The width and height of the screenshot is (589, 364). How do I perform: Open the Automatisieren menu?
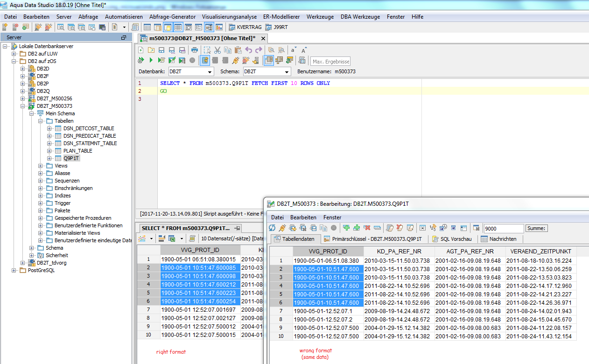click(x=124, y=16)
